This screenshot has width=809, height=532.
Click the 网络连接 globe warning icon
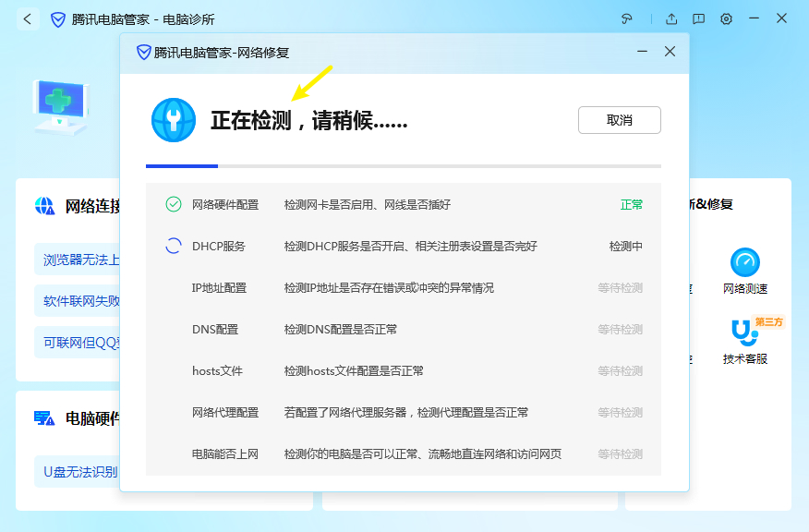(x=44, y=206)
